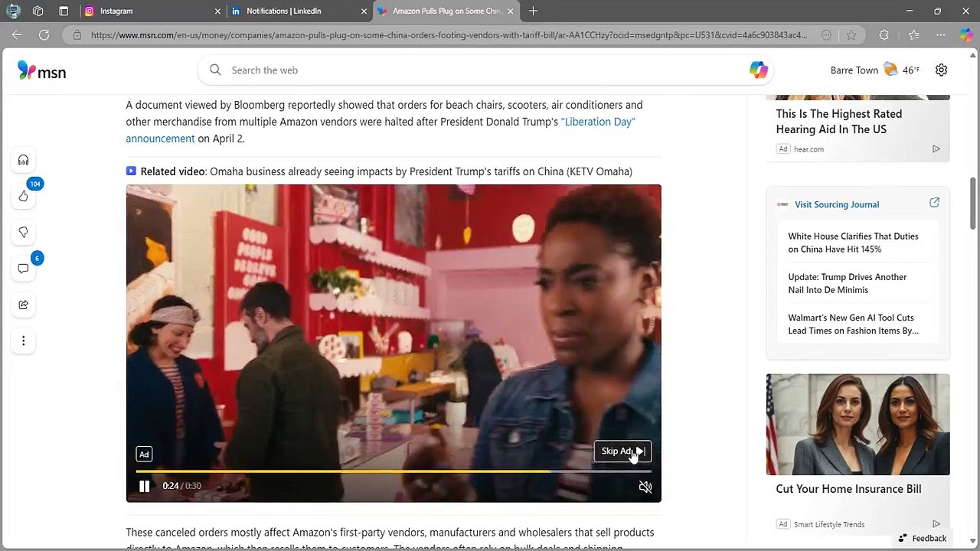Close the Amazon Pulls Plug tab
The height and width of the screenshot is (551, 980).
click(x=510, y=11)
